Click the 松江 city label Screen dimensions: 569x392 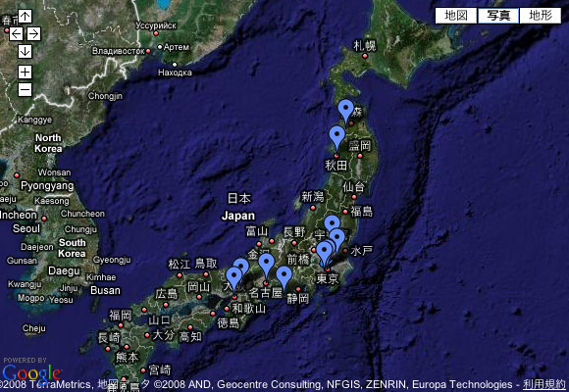(180, 264)
